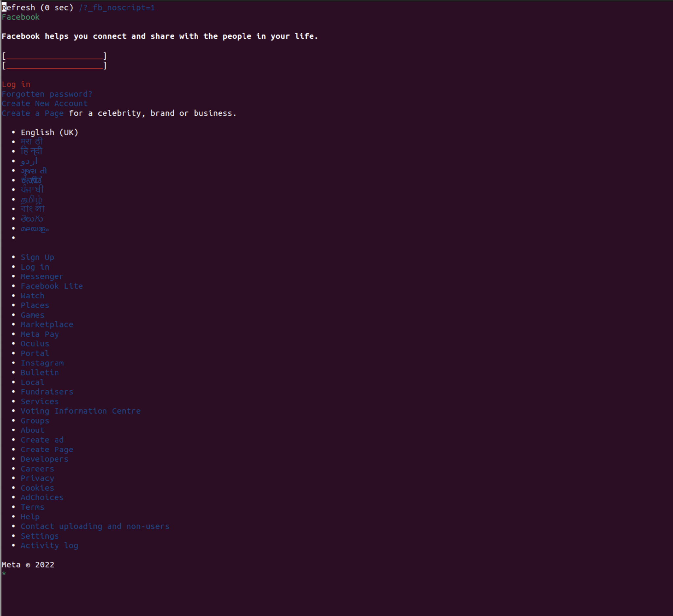The width and height of the screenshot is (673, 616).
Task: Open the /?_fb_noscript=1 refresh link
Action: (x=117, y=7)
